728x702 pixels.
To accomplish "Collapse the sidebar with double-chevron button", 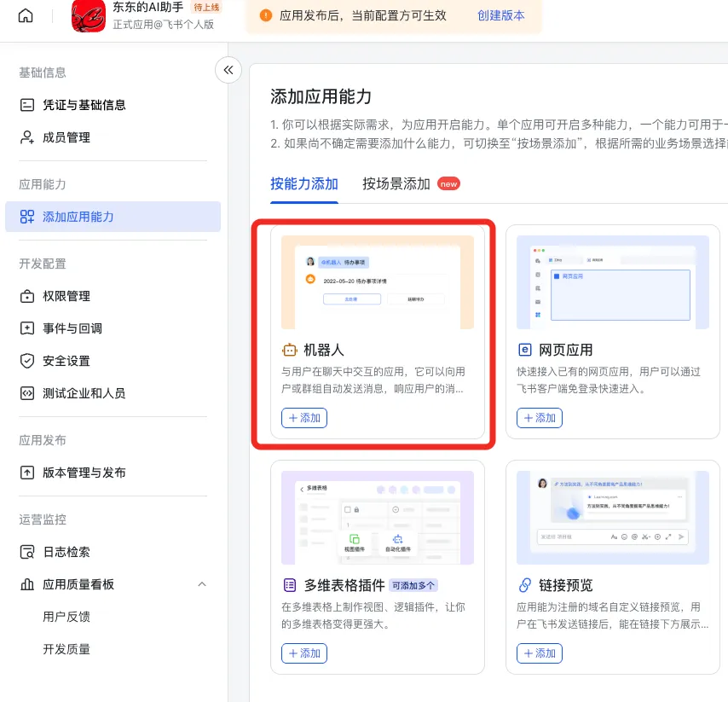I will [228, 70].
